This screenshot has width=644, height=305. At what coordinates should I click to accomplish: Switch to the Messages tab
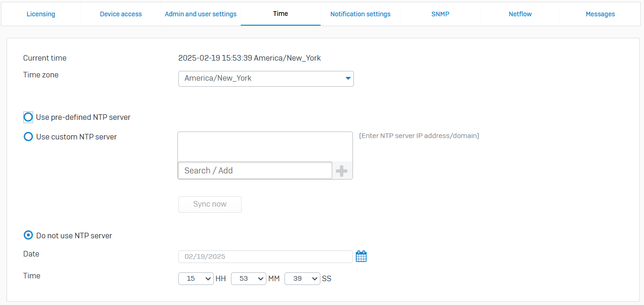(600, 14)
